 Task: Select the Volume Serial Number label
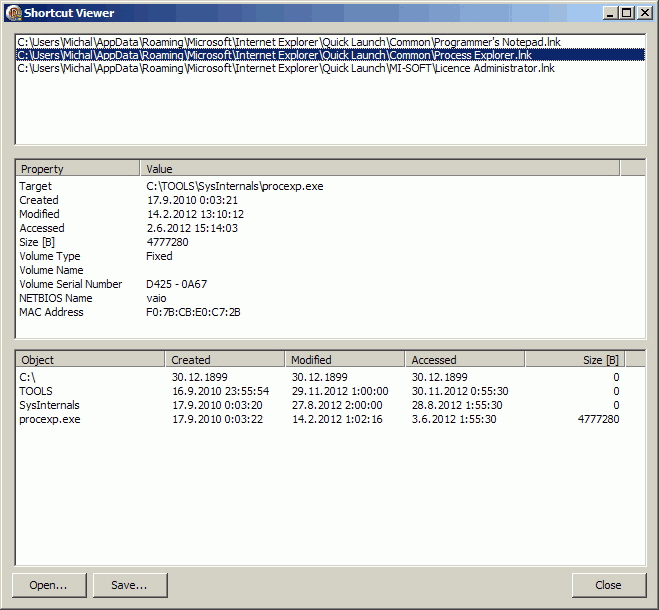[71, 284]
